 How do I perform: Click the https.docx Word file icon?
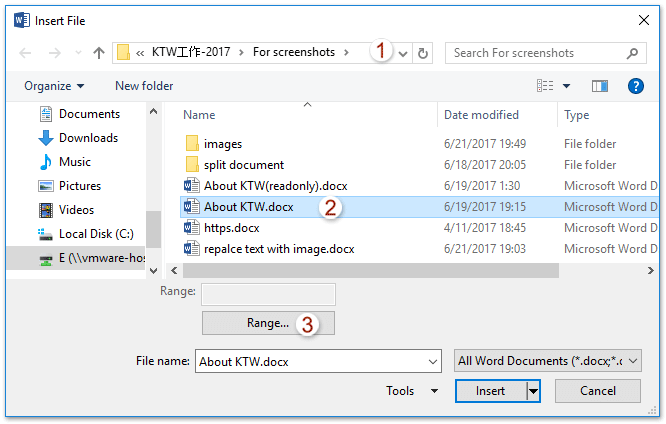[193, 228]
